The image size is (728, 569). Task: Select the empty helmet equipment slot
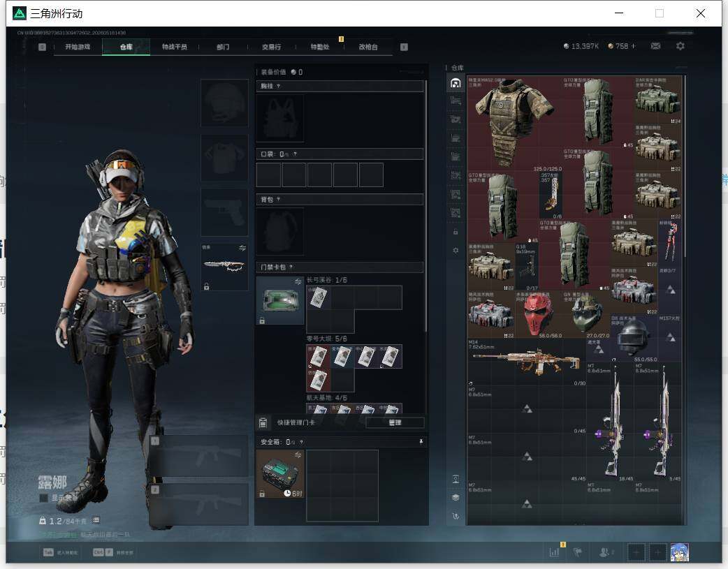(x=224, y=103)
